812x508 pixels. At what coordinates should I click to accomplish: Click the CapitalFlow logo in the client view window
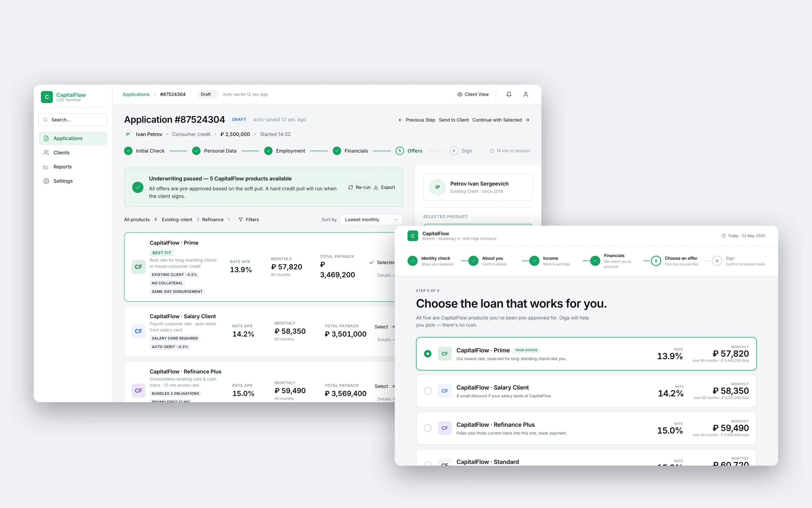point(413,236)
